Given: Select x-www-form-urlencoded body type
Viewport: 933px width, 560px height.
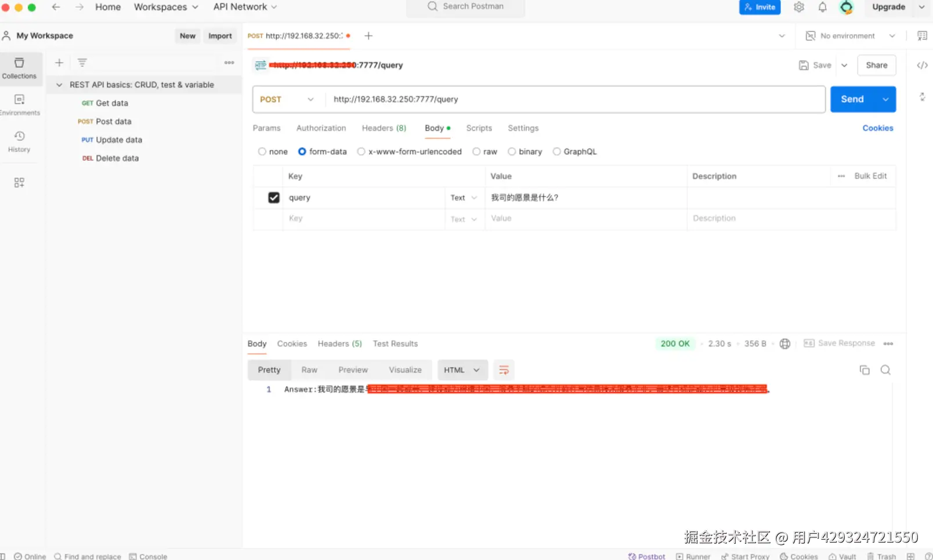Looking at the screenshot, I should pyautogui.click(x=361, y=152).
